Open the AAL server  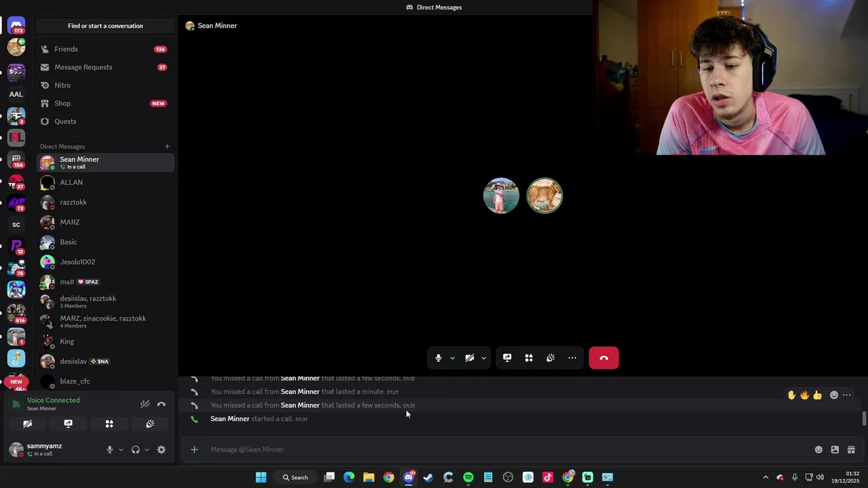[16, 94]
